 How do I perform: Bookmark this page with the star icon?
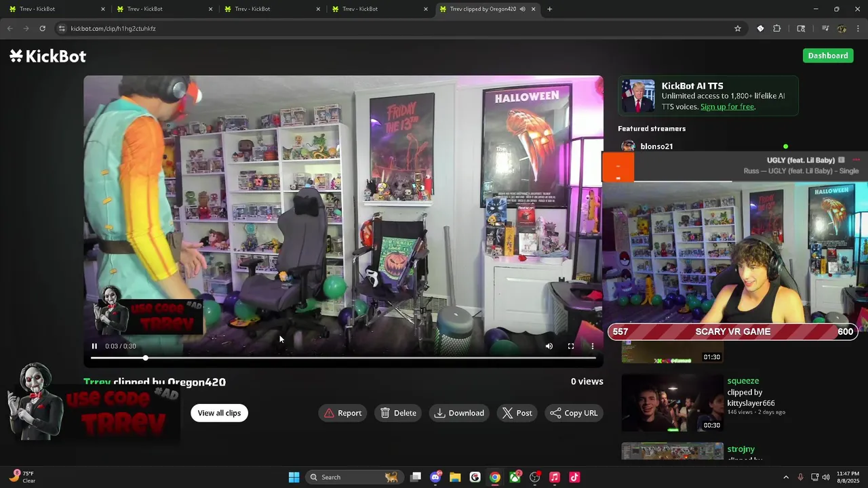[x=738, y=28]
